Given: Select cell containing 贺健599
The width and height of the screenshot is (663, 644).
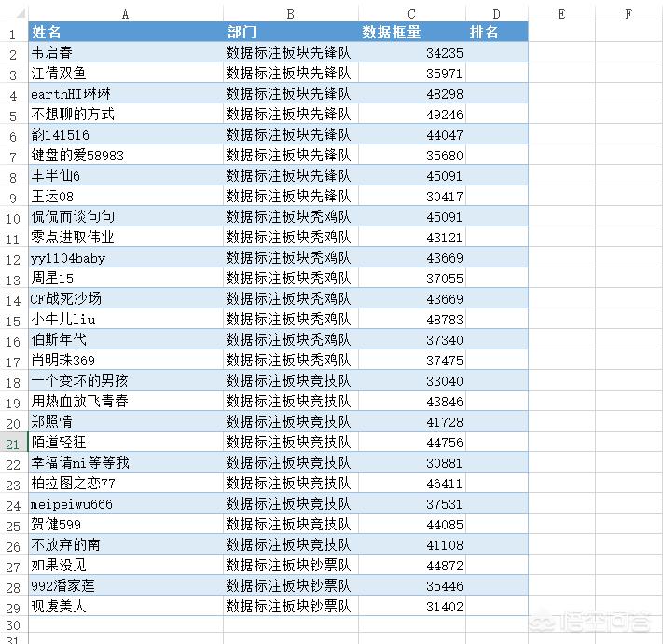Looking at the screenshot, I should 126,524.
